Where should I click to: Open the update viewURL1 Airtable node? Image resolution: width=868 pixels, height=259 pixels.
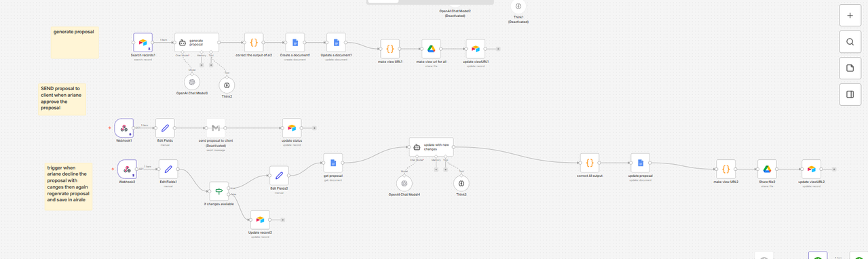point(476,49)
